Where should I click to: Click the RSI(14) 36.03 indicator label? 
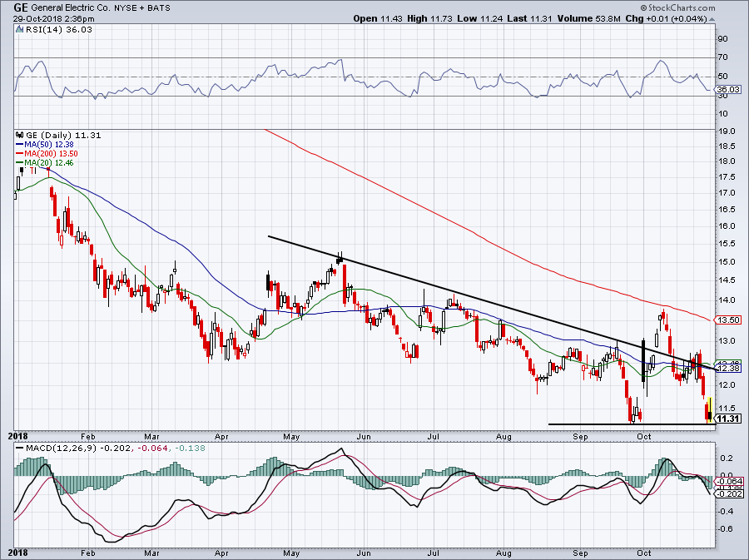coord(58,30)
